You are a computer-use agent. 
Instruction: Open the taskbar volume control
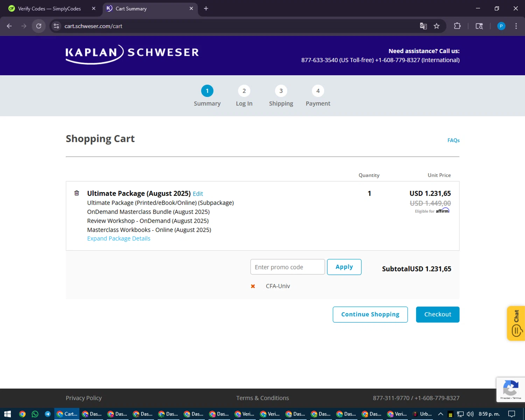(470, 414)
